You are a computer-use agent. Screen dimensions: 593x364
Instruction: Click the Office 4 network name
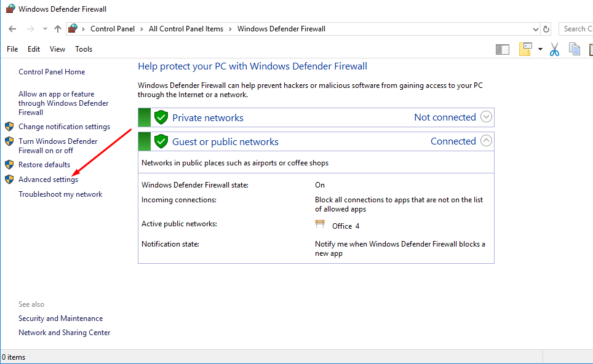346,226
